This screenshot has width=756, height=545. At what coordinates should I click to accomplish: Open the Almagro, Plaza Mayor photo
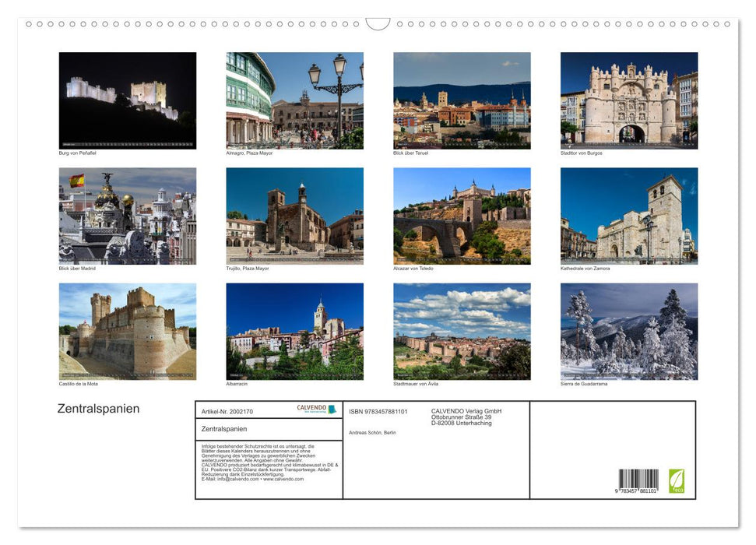point(294,101)
